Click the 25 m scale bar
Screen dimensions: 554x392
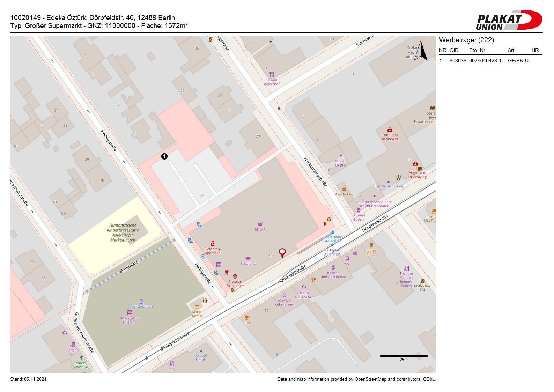click(x=404, y=356)
